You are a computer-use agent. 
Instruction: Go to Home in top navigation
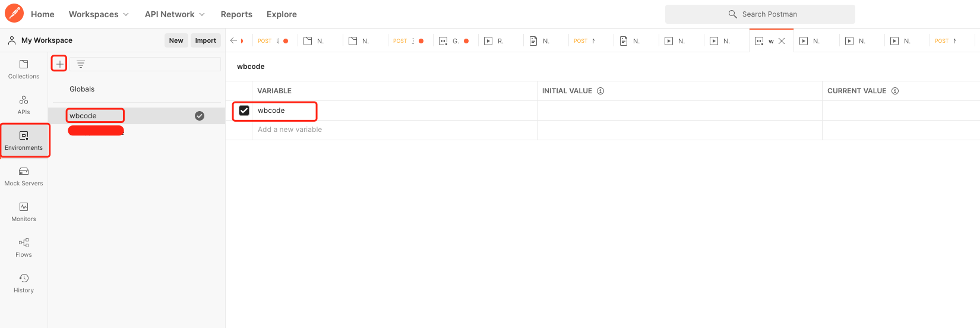(x=43, y=14)
